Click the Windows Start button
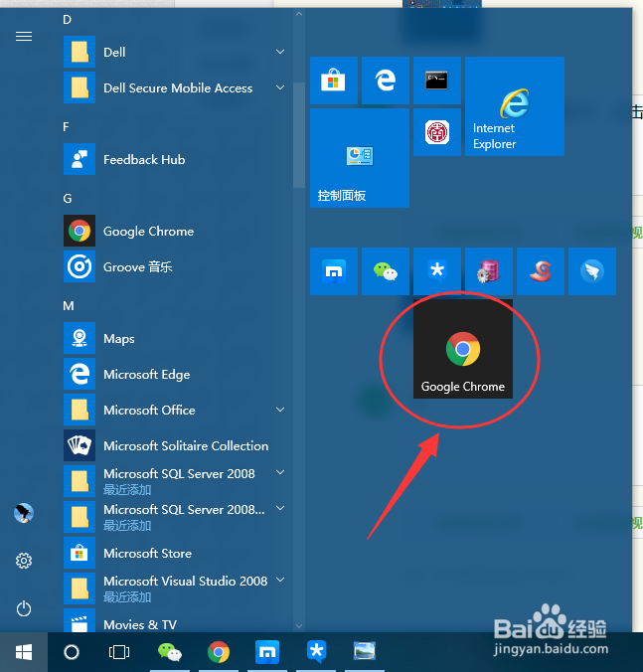The image size is (643, 672). click(24, 652)
